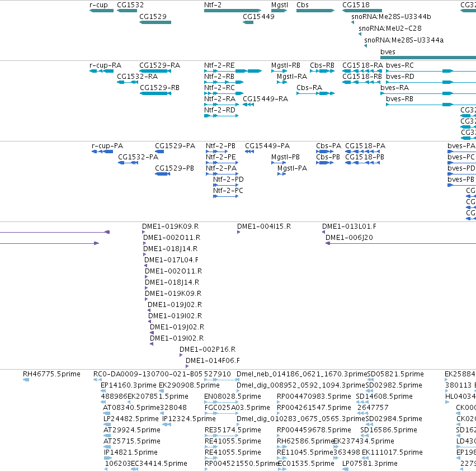Click the RE35174.5prime EST
Viewport: 476px width, 472px height.
tap(221, 436)
